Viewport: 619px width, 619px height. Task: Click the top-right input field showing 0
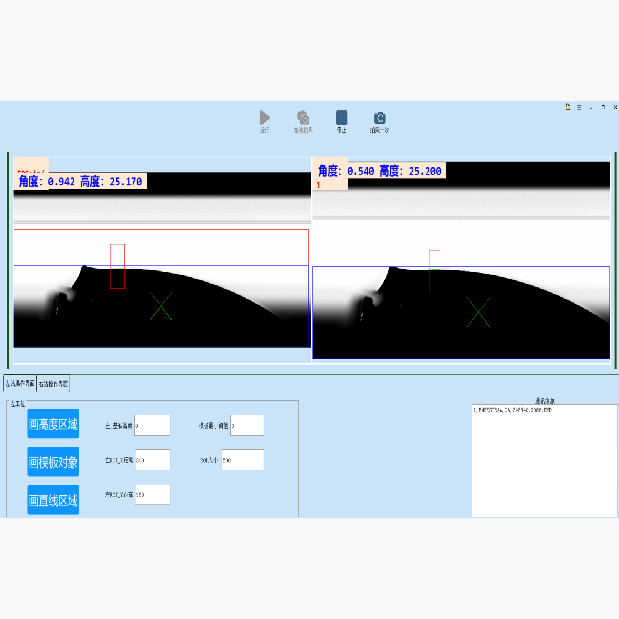pos(247,425)
